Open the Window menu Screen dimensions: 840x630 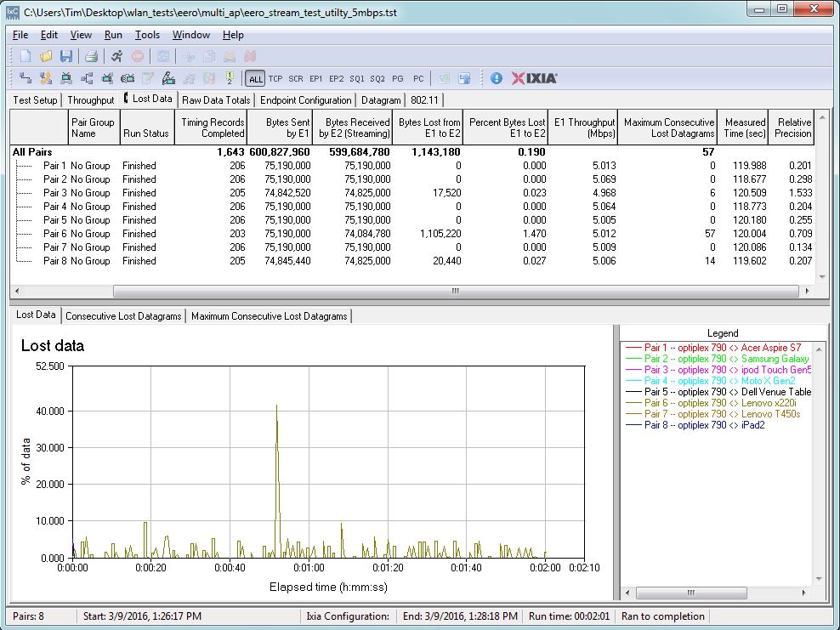coord(191,35)
